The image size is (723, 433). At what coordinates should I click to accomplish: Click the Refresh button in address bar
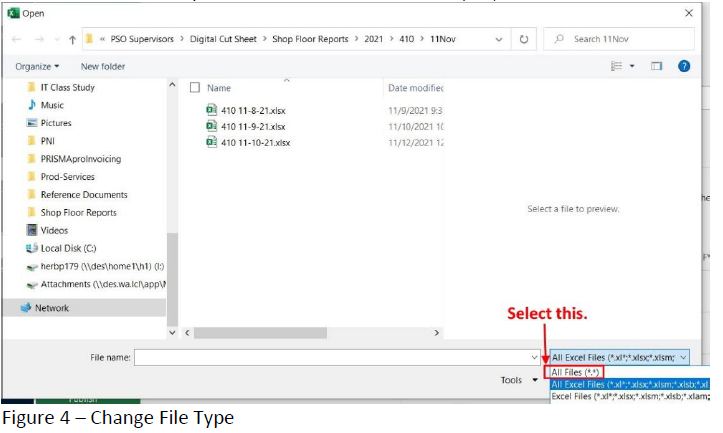pyautogui.click(x=524, y=39)
